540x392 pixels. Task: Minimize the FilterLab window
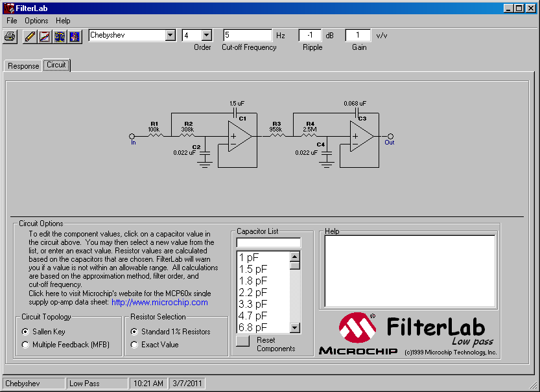coord(508,8)
